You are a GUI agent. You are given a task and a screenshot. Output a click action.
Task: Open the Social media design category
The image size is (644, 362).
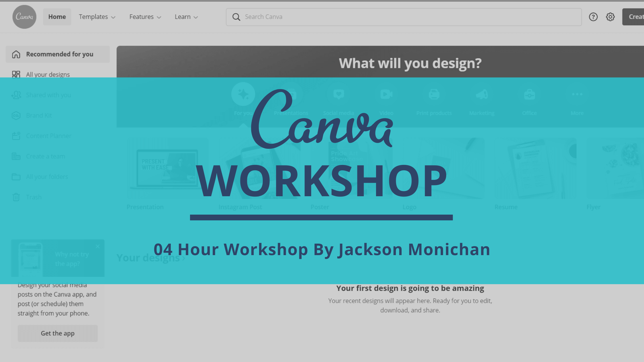coord(339,94)
